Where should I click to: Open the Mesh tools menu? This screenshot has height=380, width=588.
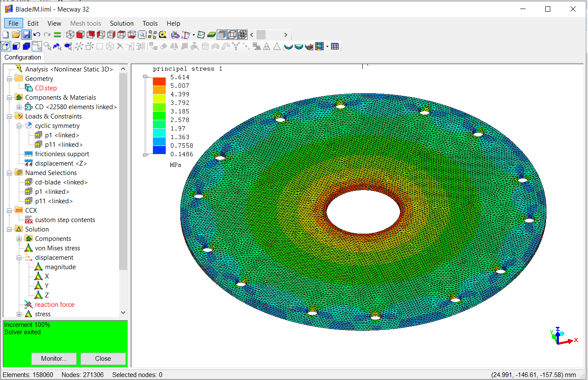[x=86, y=24]
